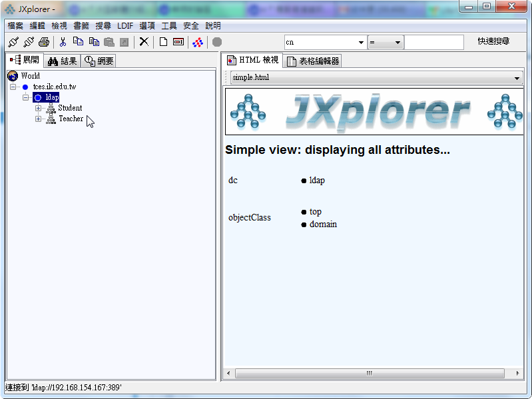Select the World root label
The image size is (532, 399).
30,76
